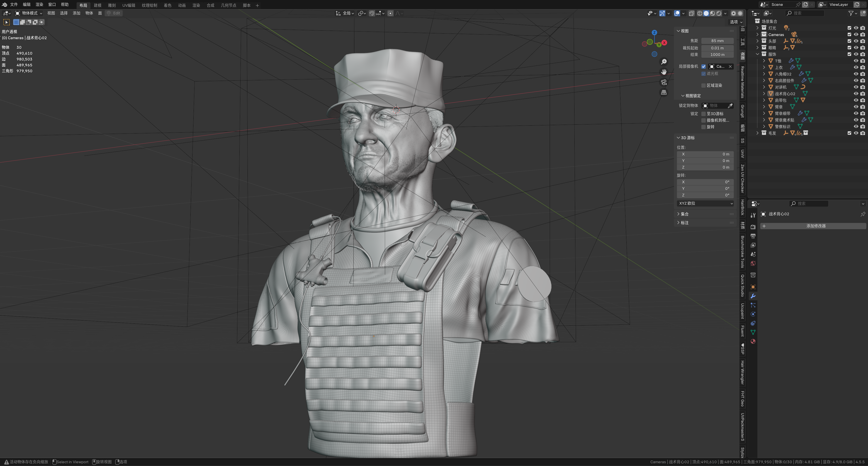This screenshot has width=868, height=466.
Task: Disable render camera icon for 警察标识
Action: pos(863,126)
